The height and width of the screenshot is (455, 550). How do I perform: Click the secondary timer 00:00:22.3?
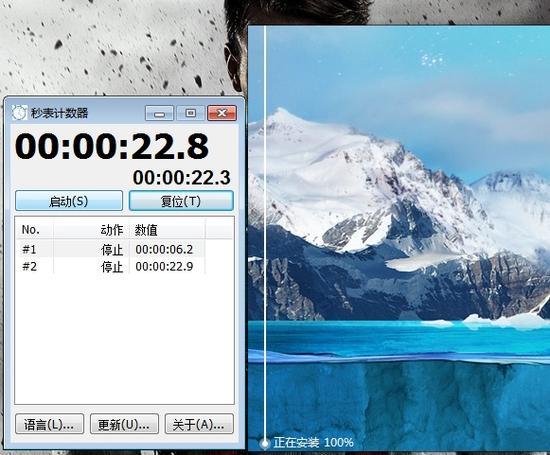[182, 178]
